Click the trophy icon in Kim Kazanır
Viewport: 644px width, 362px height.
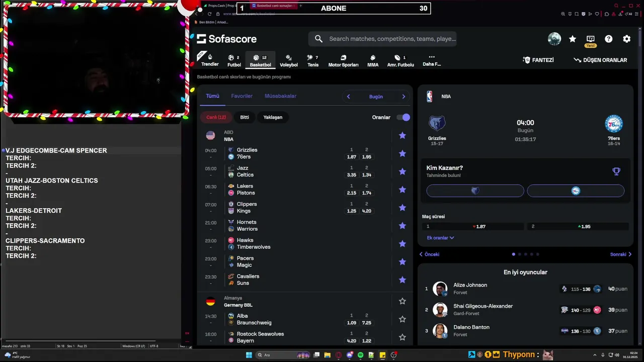point(616,171)
